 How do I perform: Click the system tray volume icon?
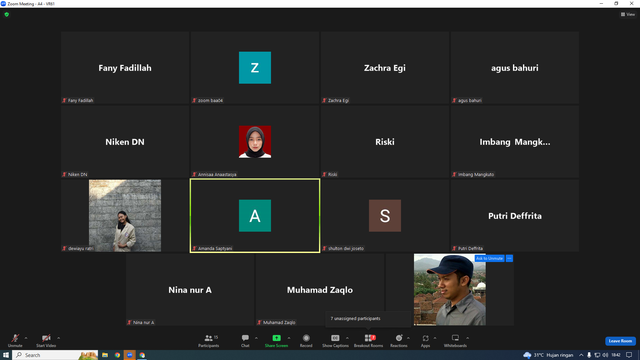coord(605,355)
